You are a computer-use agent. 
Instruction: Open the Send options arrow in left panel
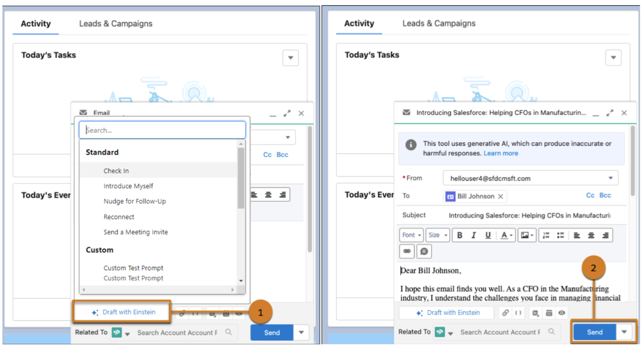[301, 332]
